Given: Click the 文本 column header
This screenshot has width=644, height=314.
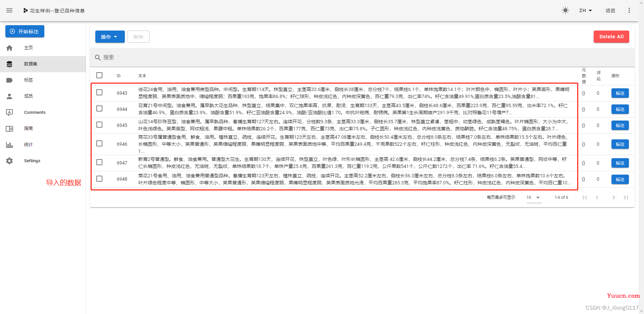Looking at the screenshot, I should click(x=142, y=76).
